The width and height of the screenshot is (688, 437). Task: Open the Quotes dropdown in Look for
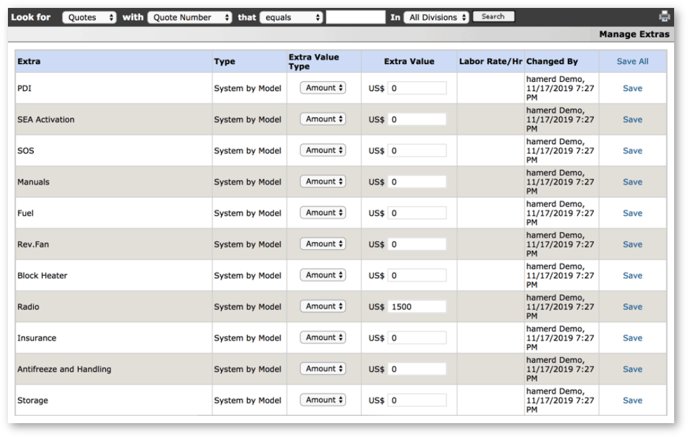(x=89, y=17)
